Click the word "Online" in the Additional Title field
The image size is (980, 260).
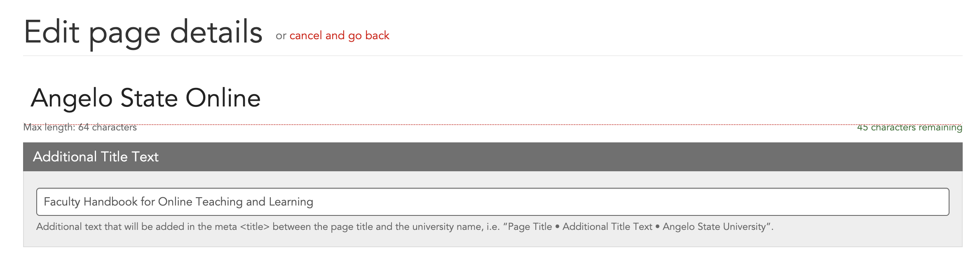point(175,202)
